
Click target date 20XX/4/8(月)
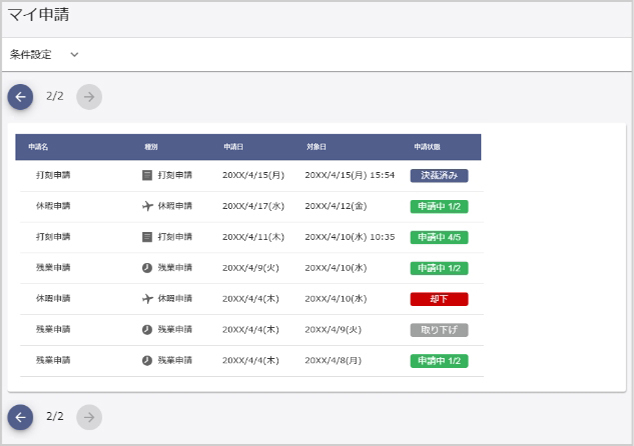[x=333, y=360]
